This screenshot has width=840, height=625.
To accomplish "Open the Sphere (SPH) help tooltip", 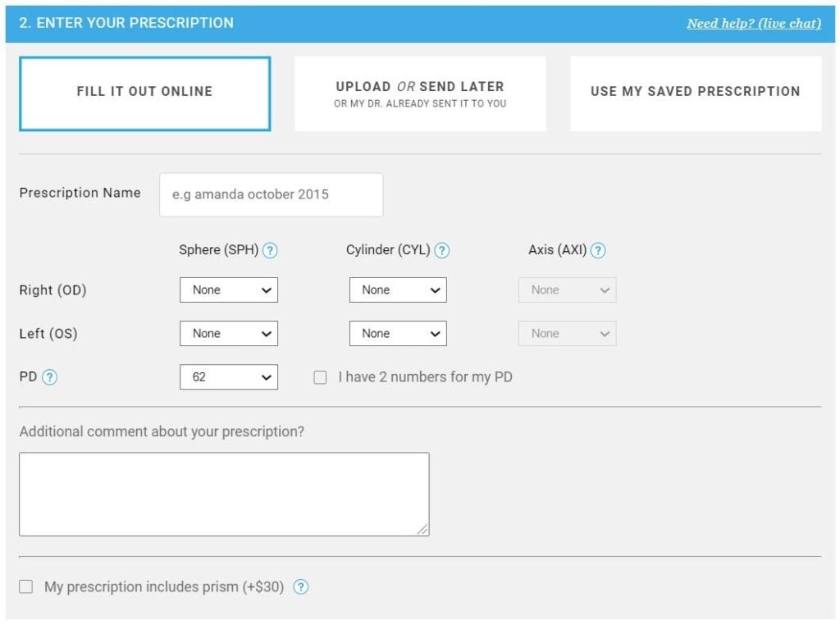I will (271, 250).
